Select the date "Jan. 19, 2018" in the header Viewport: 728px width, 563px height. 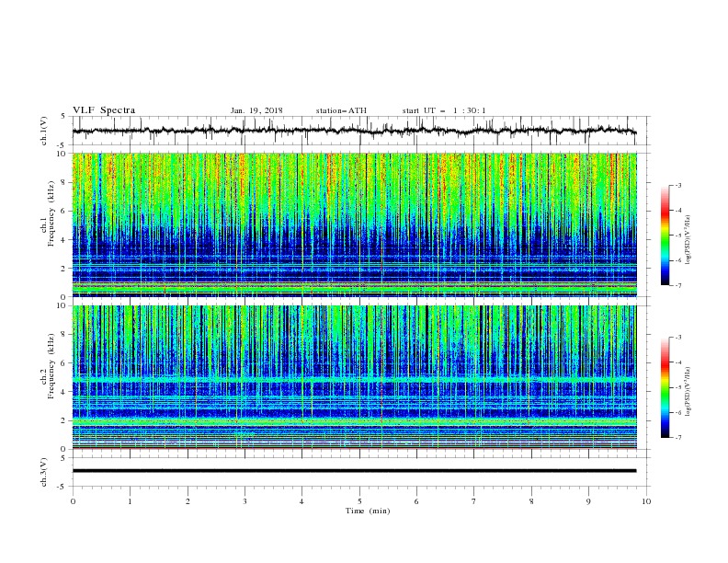point(256,110)
